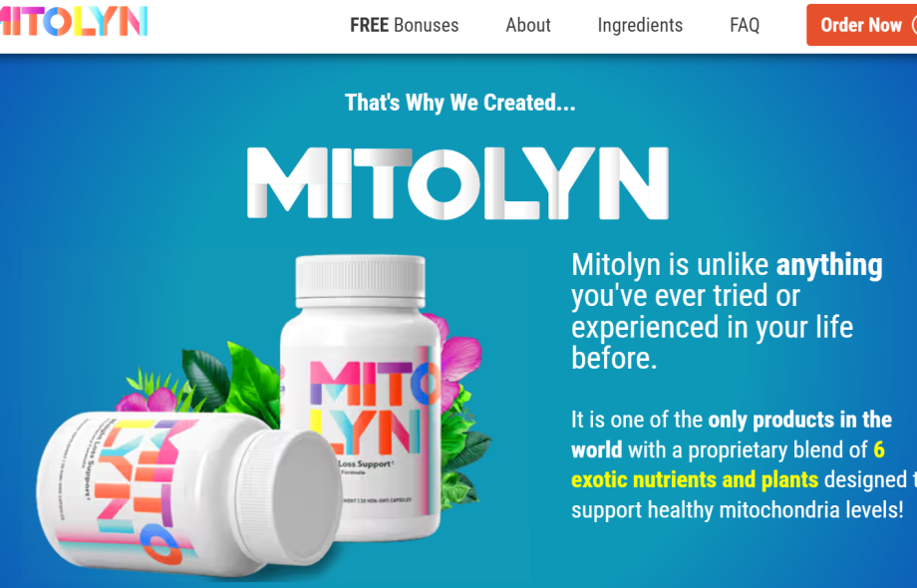Select FAQ in the top navigation
The width and height of the screenshot is (917, 588).
click(745, 25)
